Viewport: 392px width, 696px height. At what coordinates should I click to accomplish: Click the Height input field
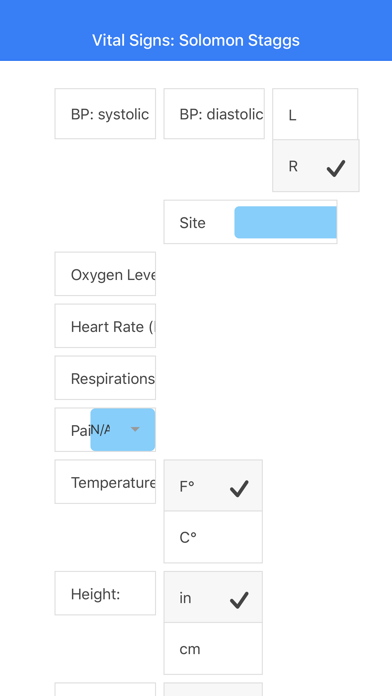pos(105,593)
